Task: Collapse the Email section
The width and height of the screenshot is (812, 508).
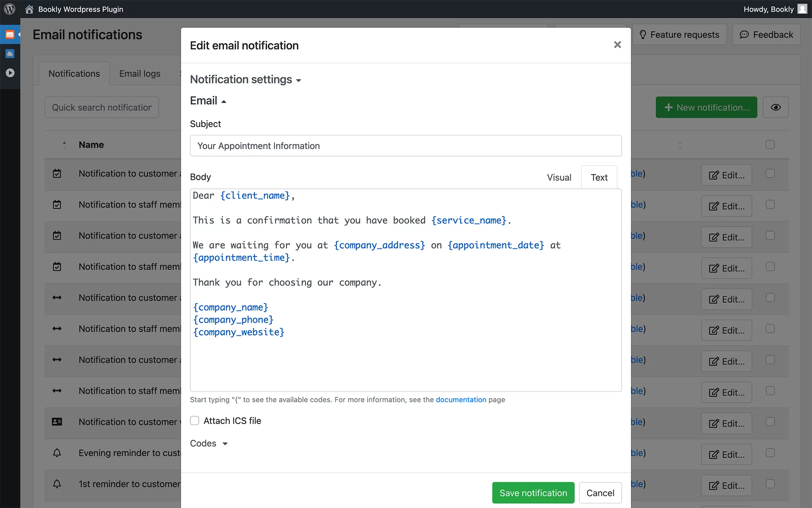Action: click(x=208, y=101)
